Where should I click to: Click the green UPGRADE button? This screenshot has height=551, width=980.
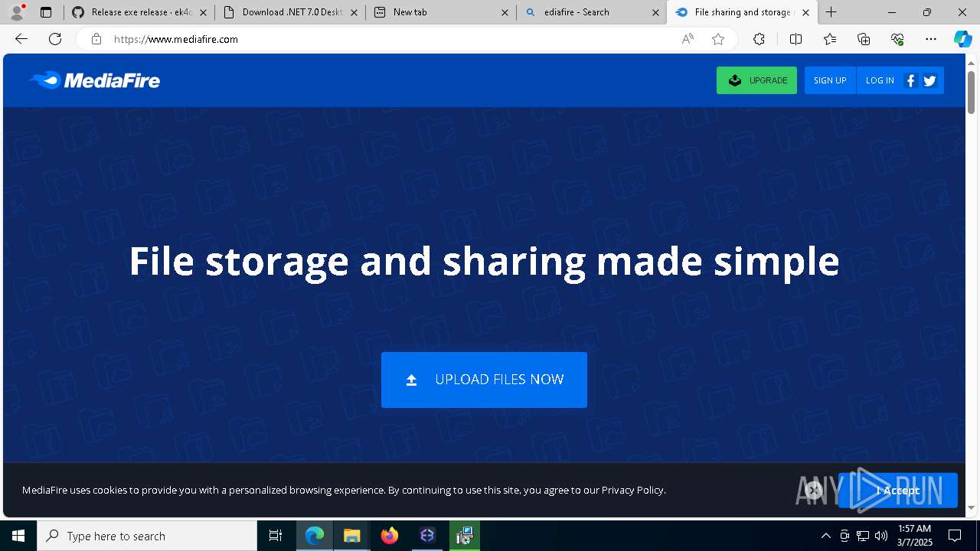click(756, 80)
